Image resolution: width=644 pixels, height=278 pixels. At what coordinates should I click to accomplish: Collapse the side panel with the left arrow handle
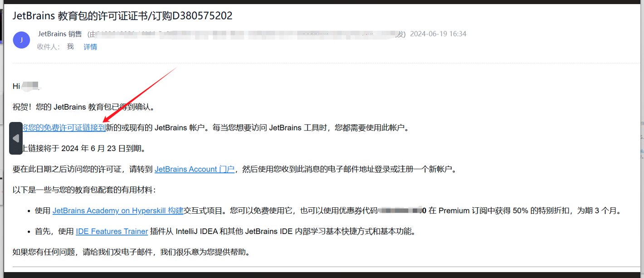click(16, 138)
